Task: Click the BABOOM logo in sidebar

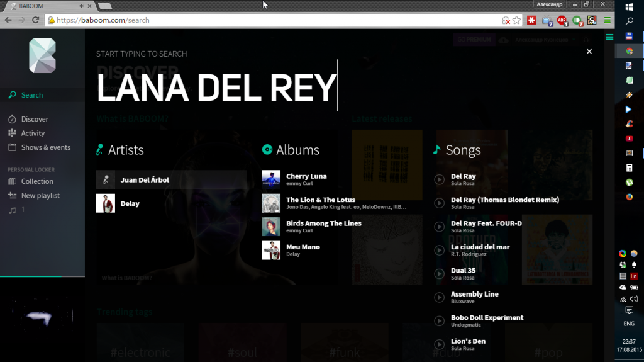Action: (42, 55)
